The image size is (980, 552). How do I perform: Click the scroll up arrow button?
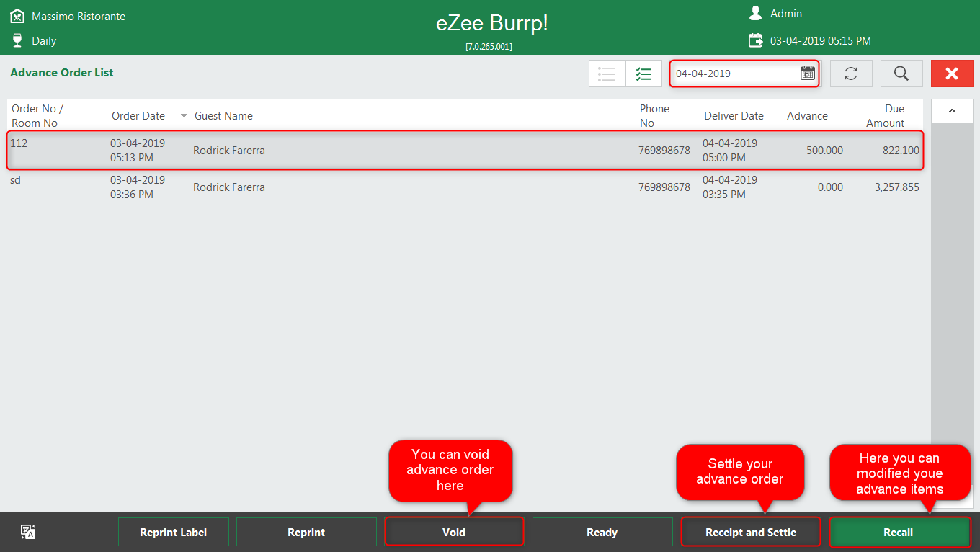952,111
